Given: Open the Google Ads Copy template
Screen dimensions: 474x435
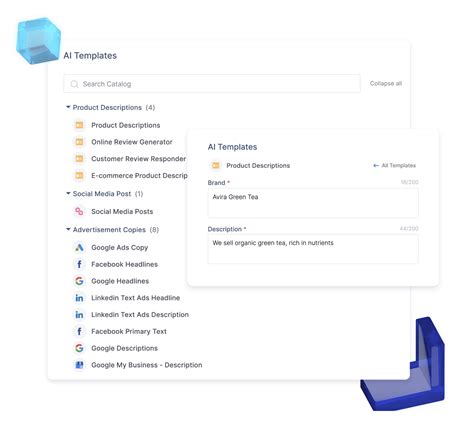Looking at the screenshot, I should [x=120, y=248].
